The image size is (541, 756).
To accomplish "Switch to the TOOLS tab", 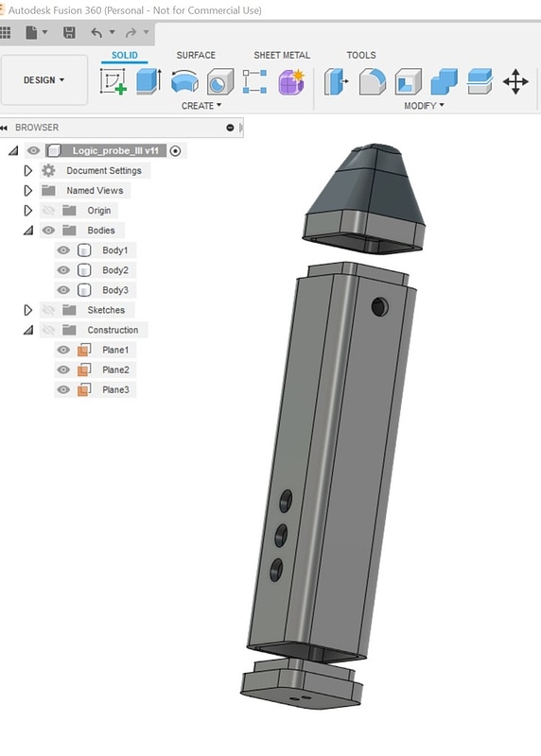I will coord(361,55).
